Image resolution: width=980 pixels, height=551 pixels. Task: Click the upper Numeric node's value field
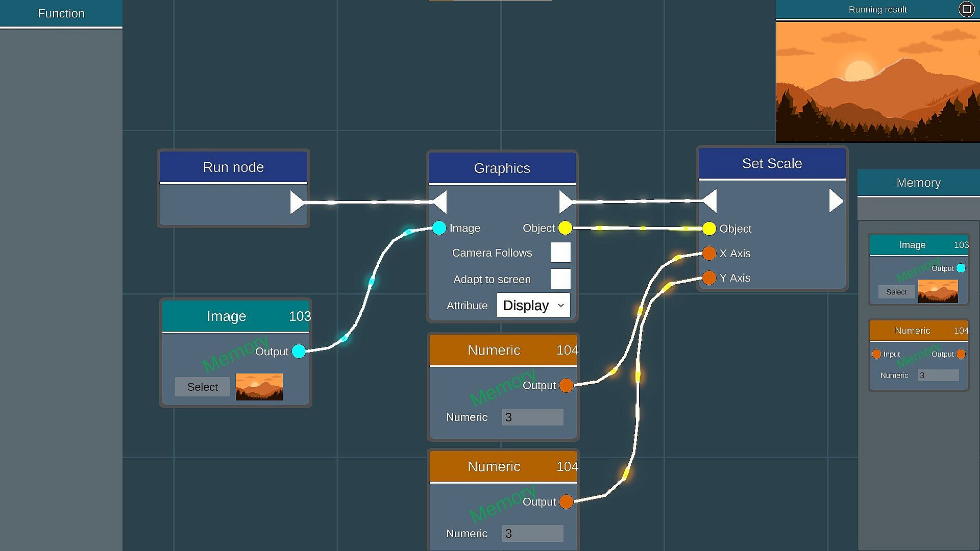coord(532,417)
